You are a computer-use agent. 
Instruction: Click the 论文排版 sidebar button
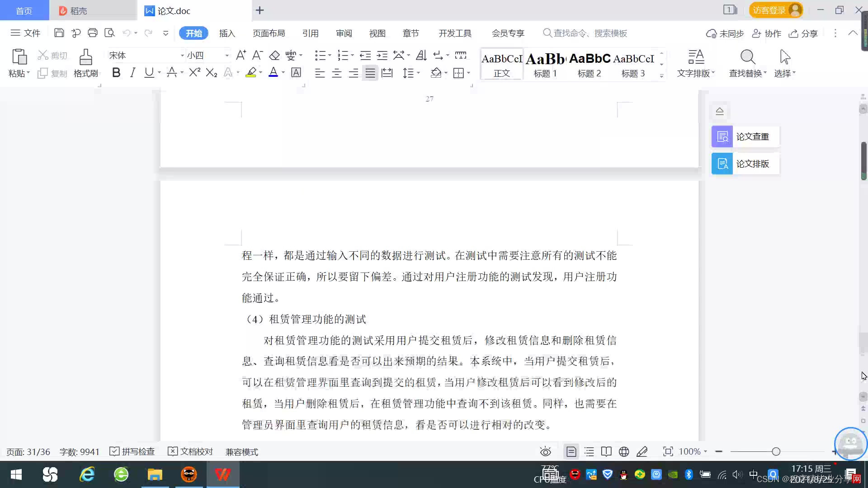pyautogui.click(x=745, y=164)
